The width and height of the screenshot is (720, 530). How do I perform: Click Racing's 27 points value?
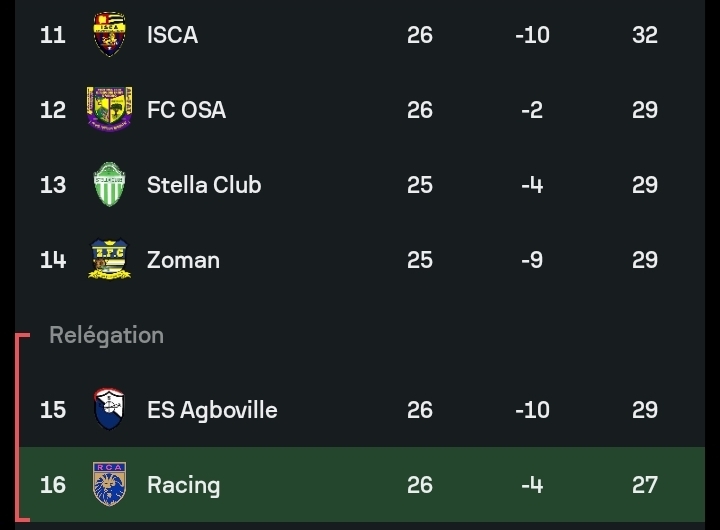pyautogui.click(x=645, y=485)
